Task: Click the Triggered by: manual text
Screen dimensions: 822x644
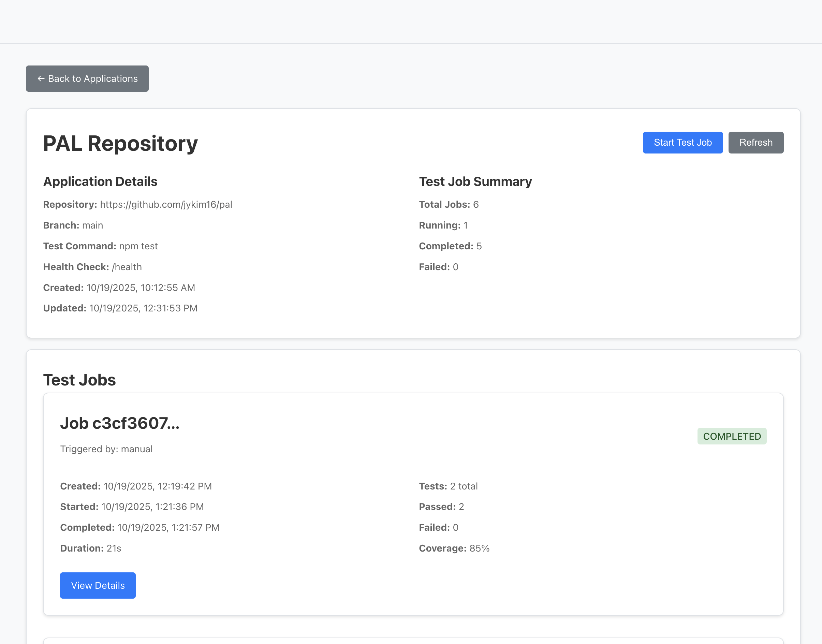Action: point(106,449)
